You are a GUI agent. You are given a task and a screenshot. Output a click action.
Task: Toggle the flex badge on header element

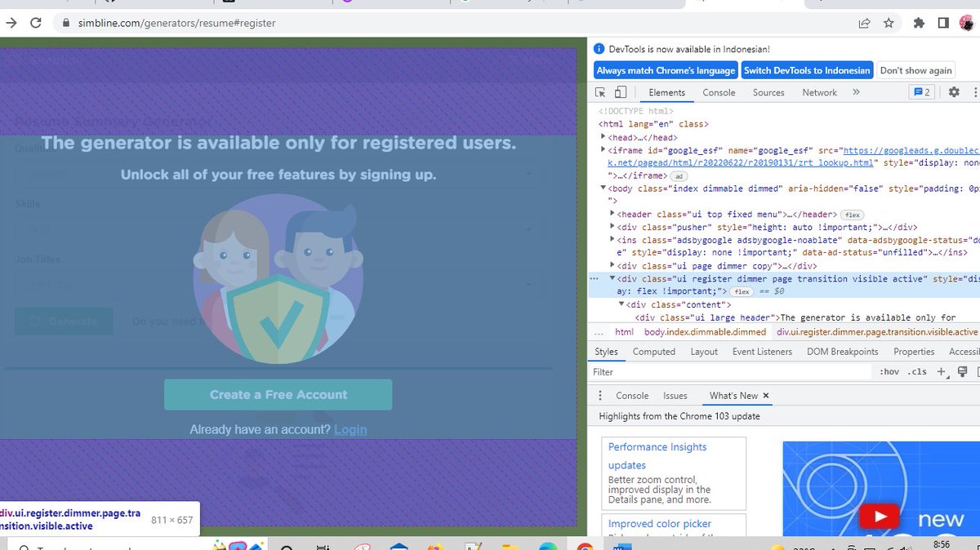(852, 215)
